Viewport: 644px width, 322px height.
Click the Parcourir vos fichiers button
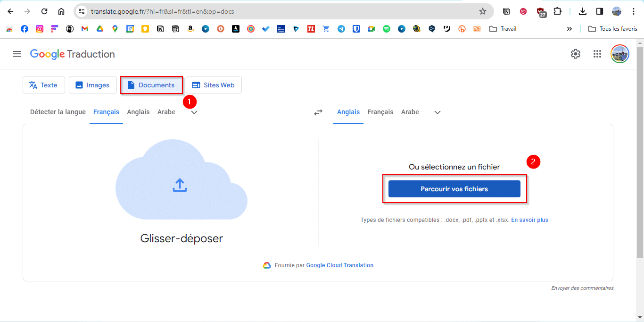tap(454, 188)
